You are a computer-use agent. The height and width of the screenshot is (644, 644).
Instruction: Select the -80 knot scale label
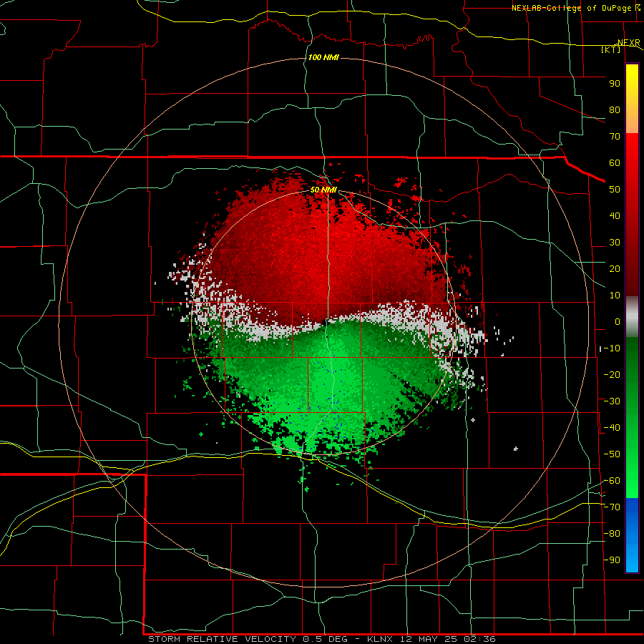coord(612,534)
